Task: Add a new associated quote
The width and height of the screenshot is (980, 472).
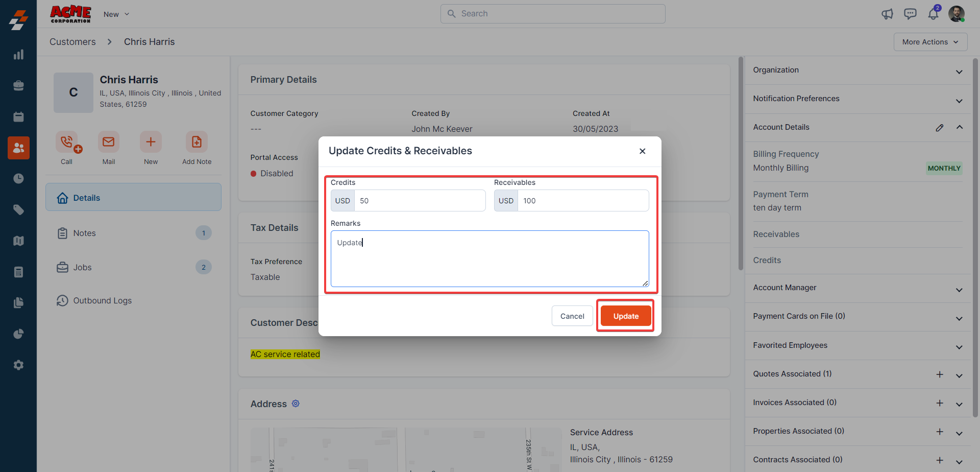Action: tap(939, 374)
